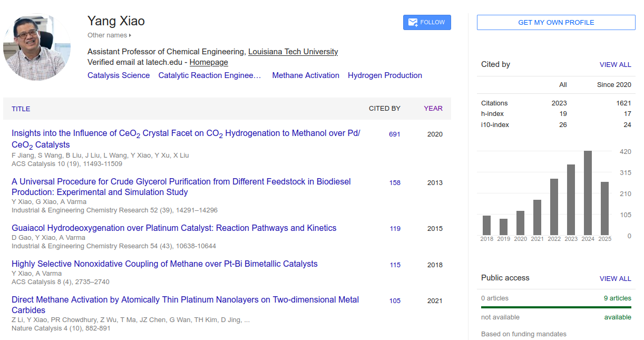
Task: Select the Methane Activation interest tag
Action: [306, 75]
